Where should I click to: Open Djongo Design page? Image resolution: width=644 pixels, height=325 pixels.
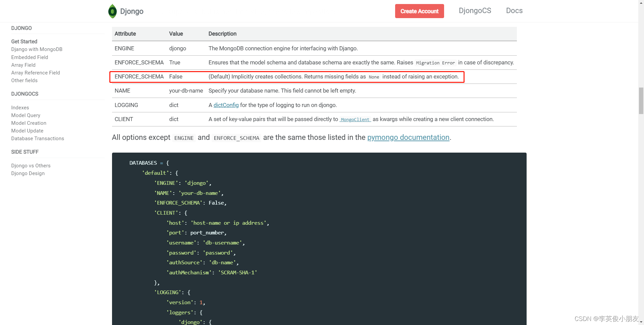[x=28, y=173]
